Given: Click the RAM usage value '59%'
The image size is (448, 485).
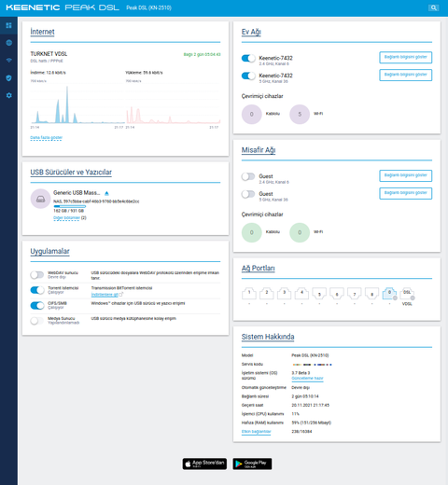Looking at the screenshot, I should tap(312, 423).
